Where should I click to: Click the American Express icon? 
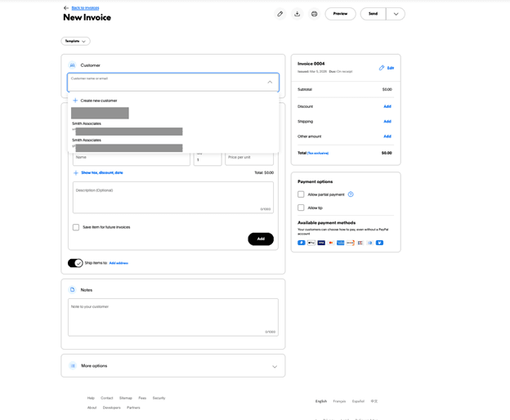pyautogui.click(x=341, y=243)
